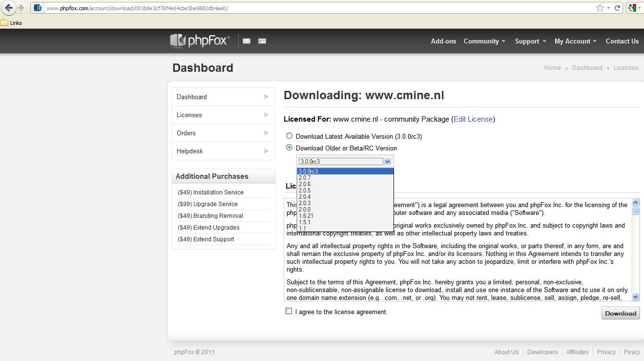644x361 pixels.
Task: Choose version 2.0.4 in the list
Action: click(x=345, y=197)
